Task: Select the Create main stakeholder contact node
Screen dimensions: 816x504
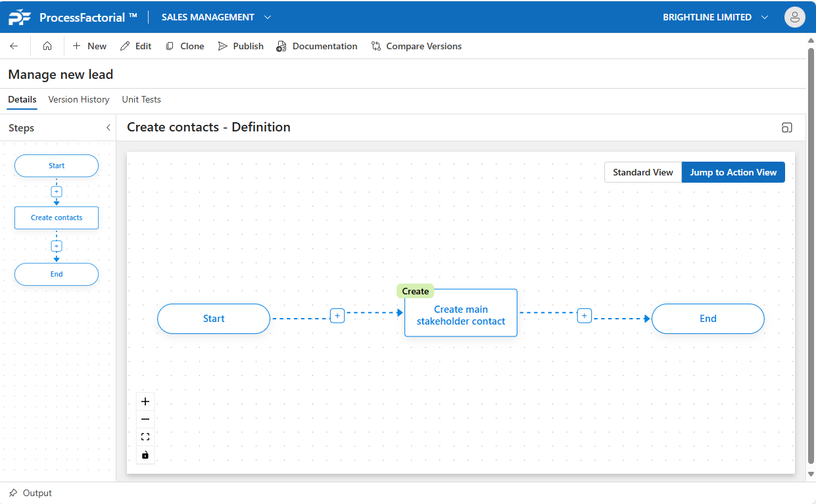Action: 461,315
